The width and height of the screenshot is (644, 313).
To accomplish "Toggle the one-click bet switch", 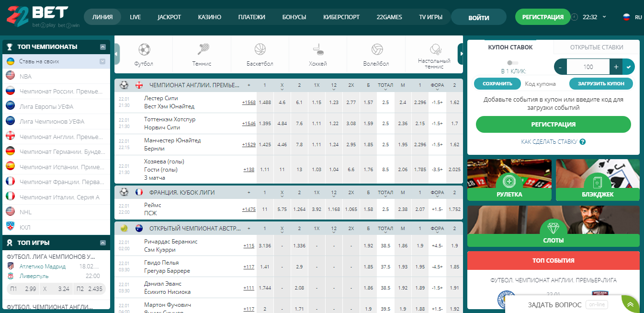I will coord(512,63).
